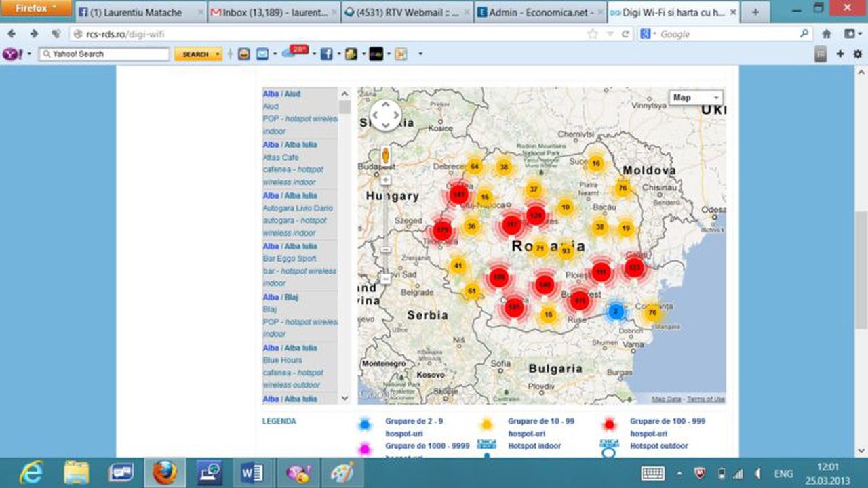Click the red cluster marker labeled 179

[x=443, y=230]
